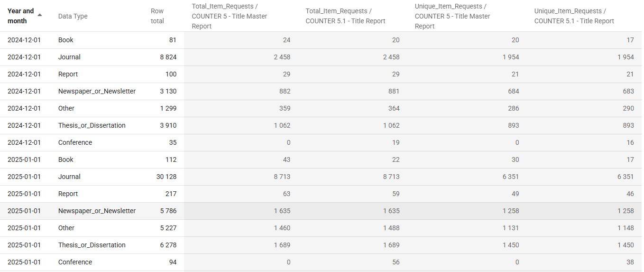Click the Conference cell in 2025-01-01 row
The width and height of the screenshot is (644, 272).
(75, 262)
